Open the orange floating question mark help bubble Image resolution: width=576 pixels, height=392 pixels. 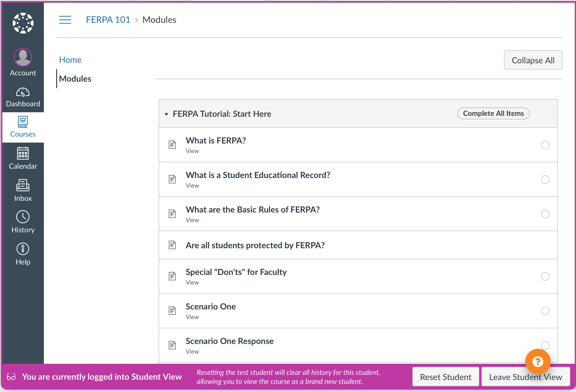pos(538,361)
